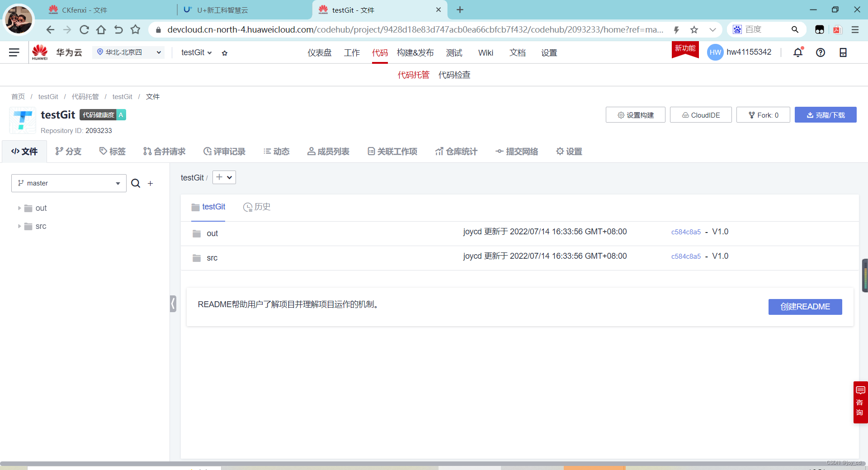Screen dimensions: 868x470
Task: Open the 设置 top menu
Action: pyautogui.click(x=549, y=53)
